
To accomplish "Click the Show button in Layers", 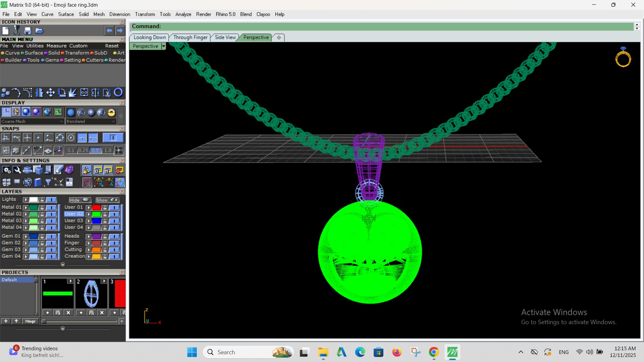I will point(107,200).
